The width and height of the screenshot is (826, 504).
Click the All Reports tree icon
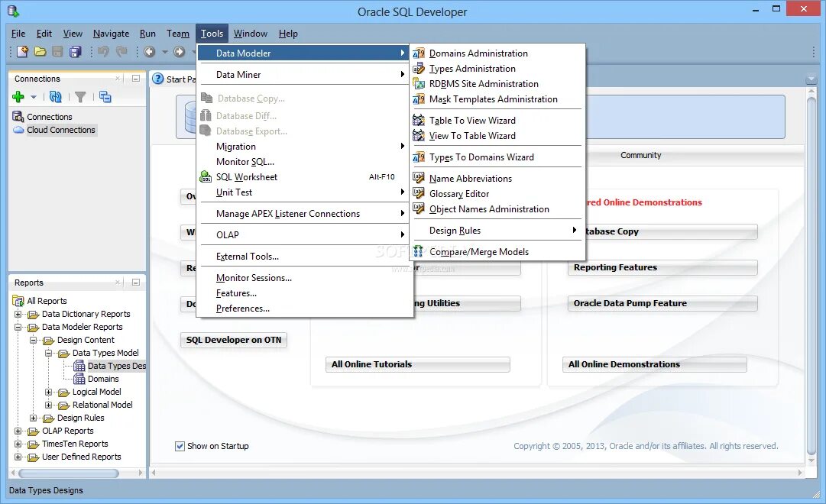point(18,301)
